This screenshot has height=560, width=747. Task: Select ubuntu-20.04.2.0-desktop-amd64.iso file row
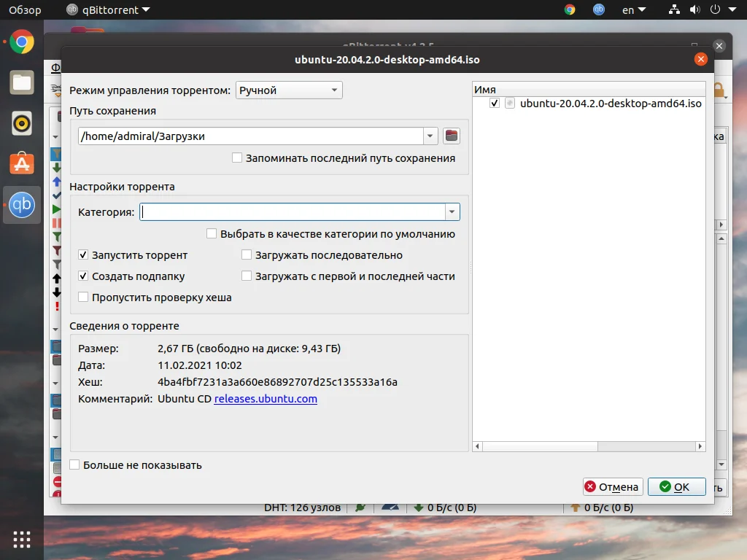pos(589,103)
